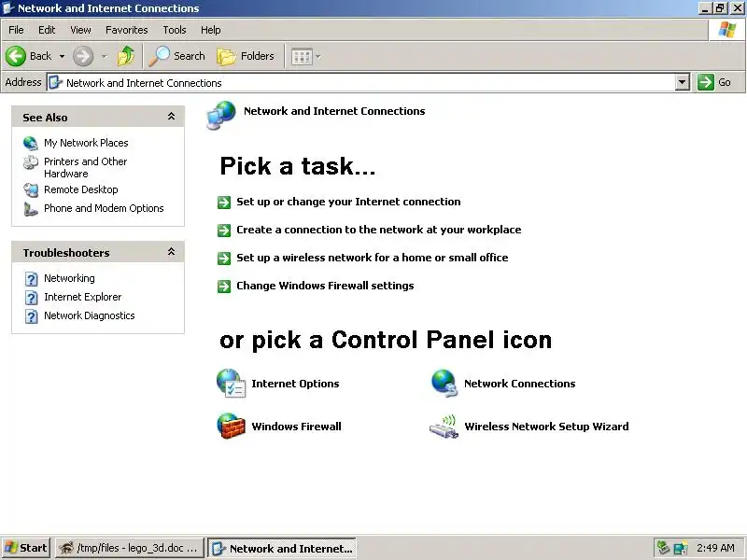
Task: Open Network Connections label link
Action: (520, 384)
